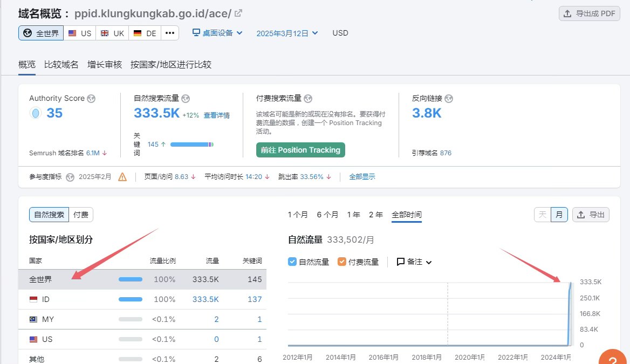
Task: Click globe icon next to Authority Score
Action: pyautogui.click(x=91, y=98)
